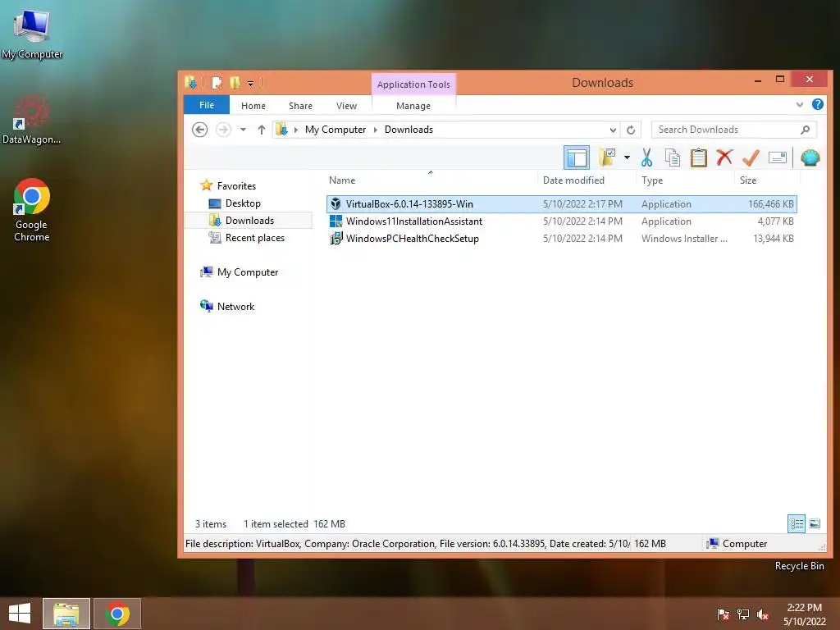Click the folder icon in the address bar
This screenshot has width=840, height=630.
pyautogui.click(x=282, y=130)
